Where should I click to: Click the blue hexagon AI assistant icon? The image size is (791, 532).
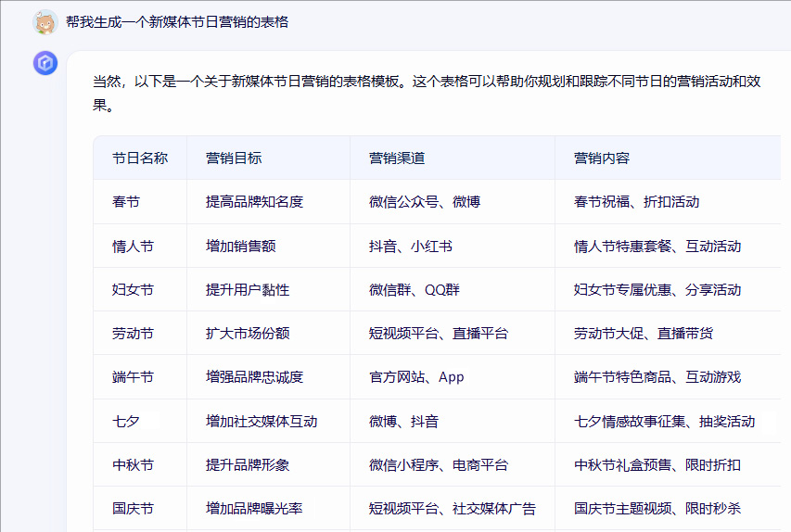tap(45, 63)
